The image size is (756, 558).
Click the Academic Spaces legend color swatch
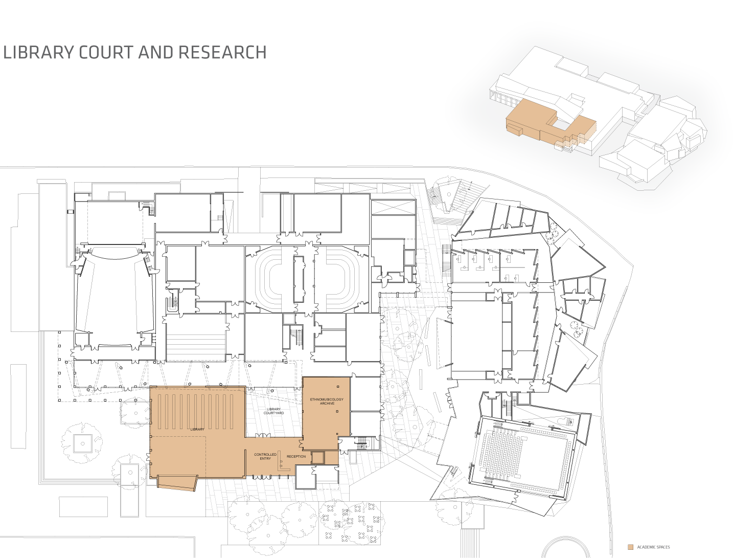(630, 547)
